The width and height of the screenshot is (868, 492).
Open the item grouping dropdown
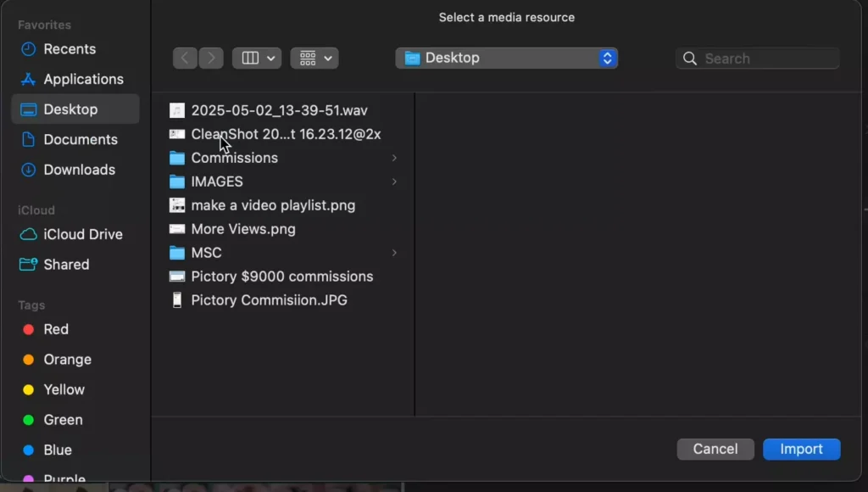point(314,59)
